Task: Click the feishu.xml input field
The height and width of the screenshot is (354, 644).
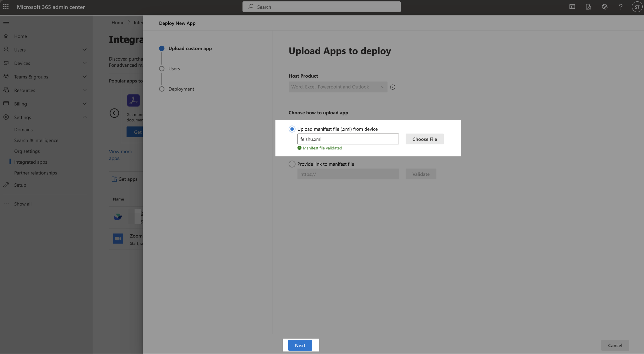Action: [348, 139]
